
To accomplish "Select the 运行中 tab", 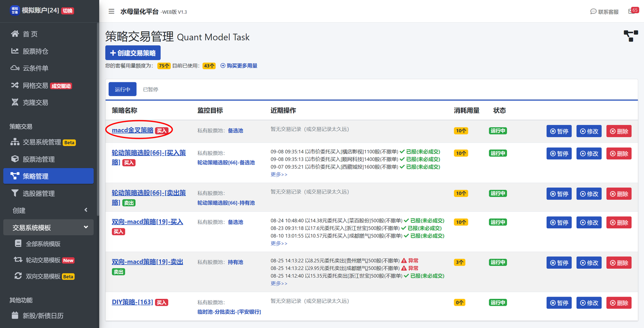I will 122,89.
